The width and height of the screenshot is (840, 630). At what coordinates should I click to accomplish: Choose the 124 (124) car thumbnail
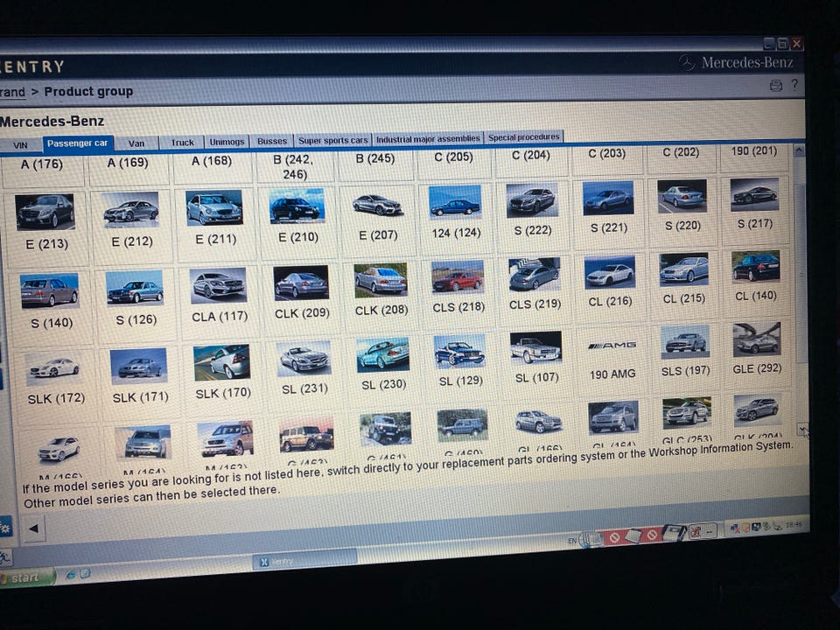point(455,202)
